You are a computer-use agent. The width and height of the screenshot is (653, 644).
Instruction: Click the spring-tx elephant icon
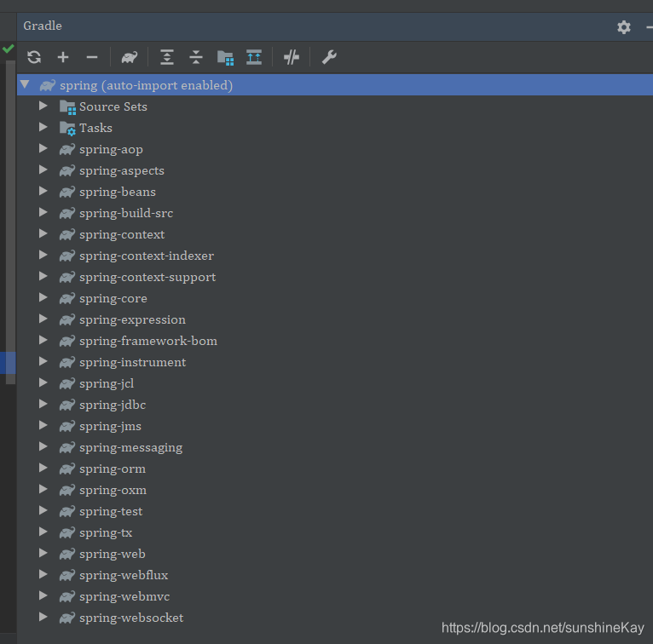(67, 533)
